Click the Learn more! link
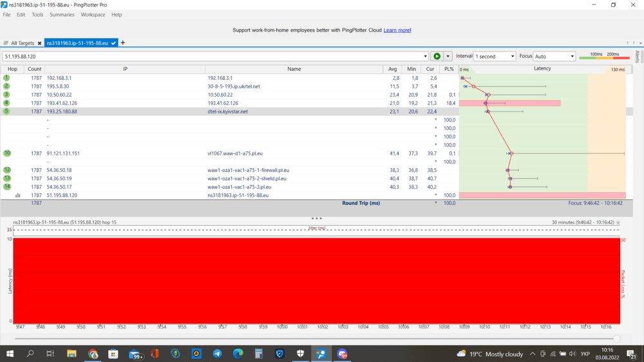The height and width of the screenshot is (362, 644). click(397, 30)
